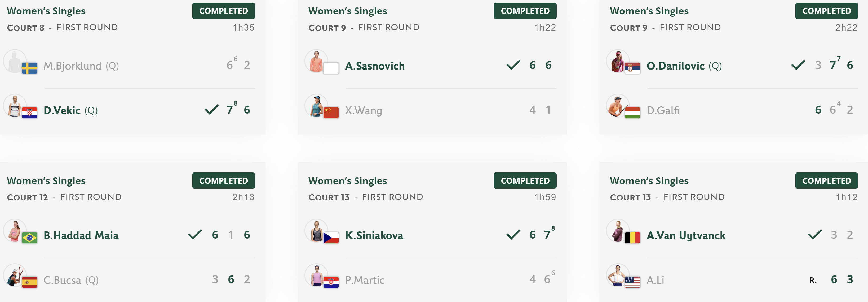Click COMPLETED badge of Danilovic vs Galfi match
The height and width of the screenshot is (302, 868).
827,11
